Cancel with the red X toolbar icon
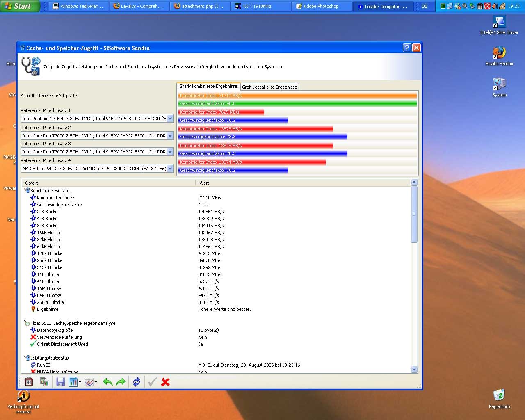The width and height of the screenshot is (525, 420). click(x=165, y=382)
